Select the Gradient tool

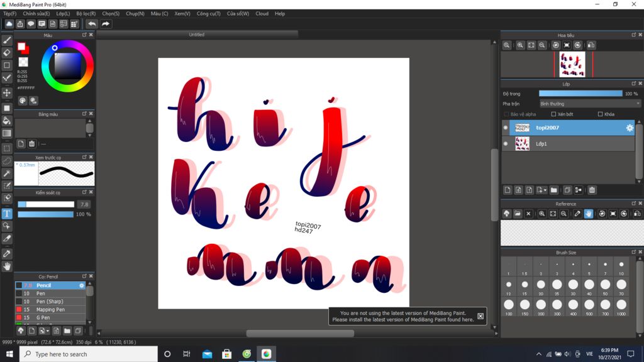coord(7,133)
